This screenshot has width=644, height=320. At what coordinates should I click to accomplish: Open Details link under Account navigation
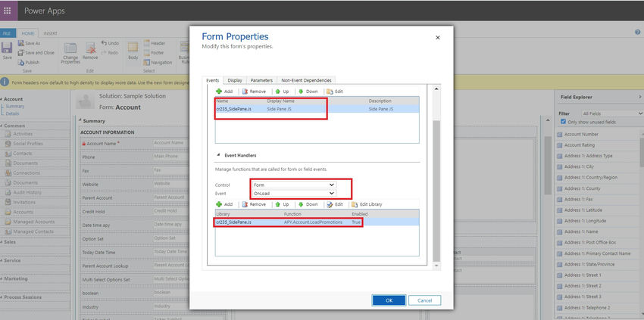(12, 113)
